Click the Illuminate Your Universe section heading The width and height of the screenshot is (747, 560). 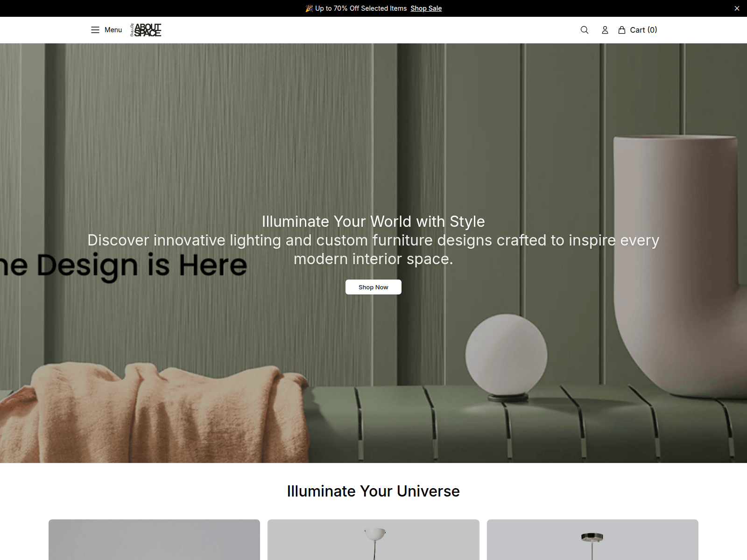(373, 491)
